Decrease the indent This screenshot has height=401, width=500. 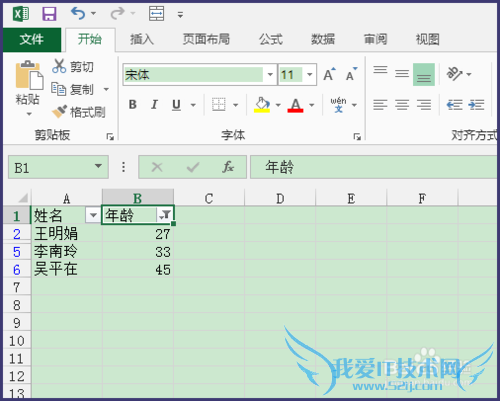[455, 105]
